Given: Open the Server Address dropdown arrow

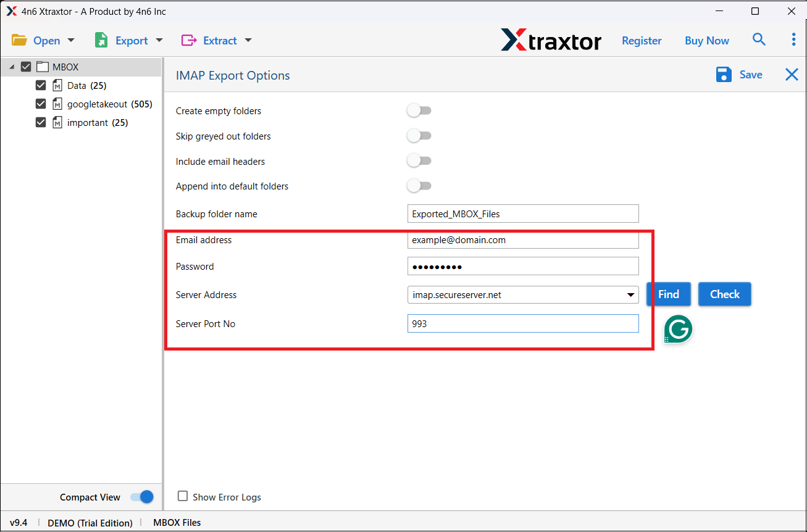Looking at the screenshot, I should (630, 295).
